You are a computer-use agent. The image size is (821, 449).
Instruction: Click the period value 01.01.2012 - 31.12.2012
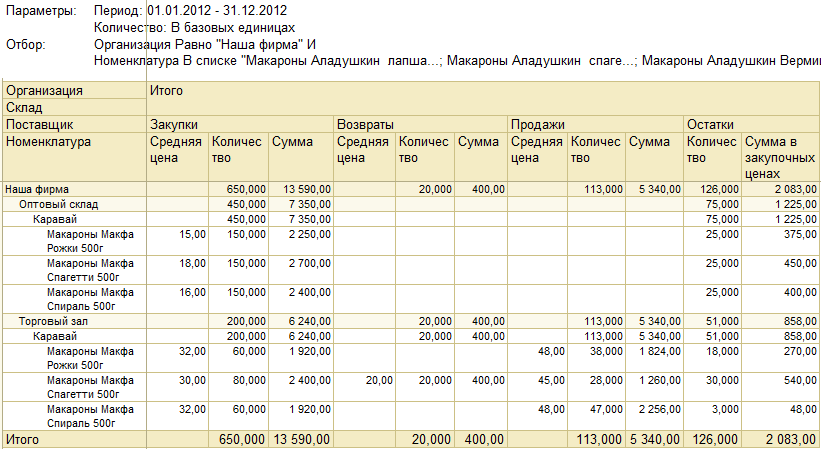pyautogui.click(x=217, y=10)
